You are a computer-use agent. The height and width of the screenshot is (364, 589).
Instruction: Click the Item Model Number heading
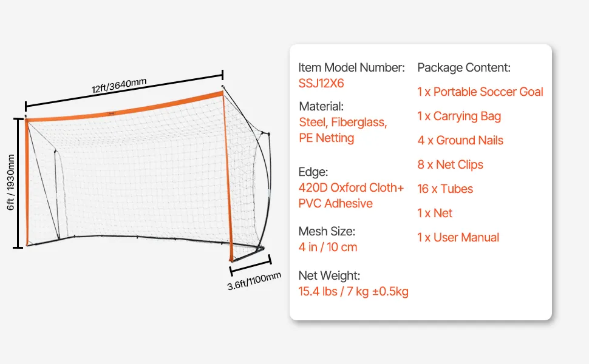point(351,67)
